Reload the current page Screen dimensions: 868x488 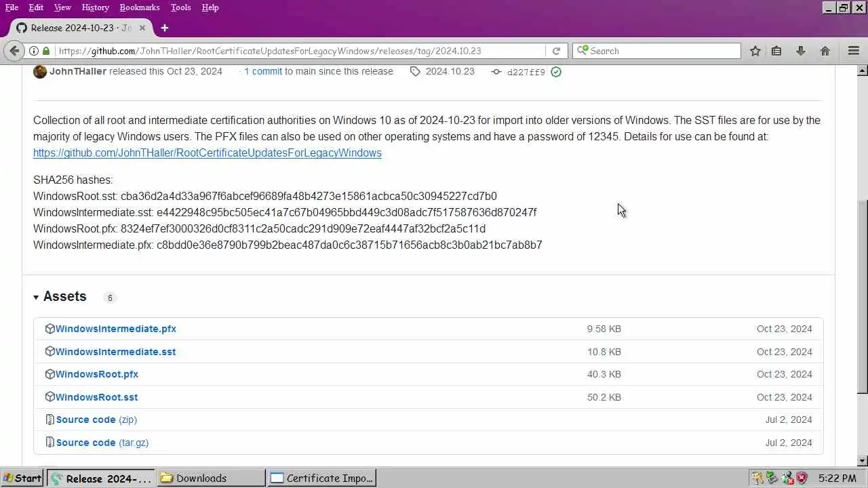coord(556,51)
